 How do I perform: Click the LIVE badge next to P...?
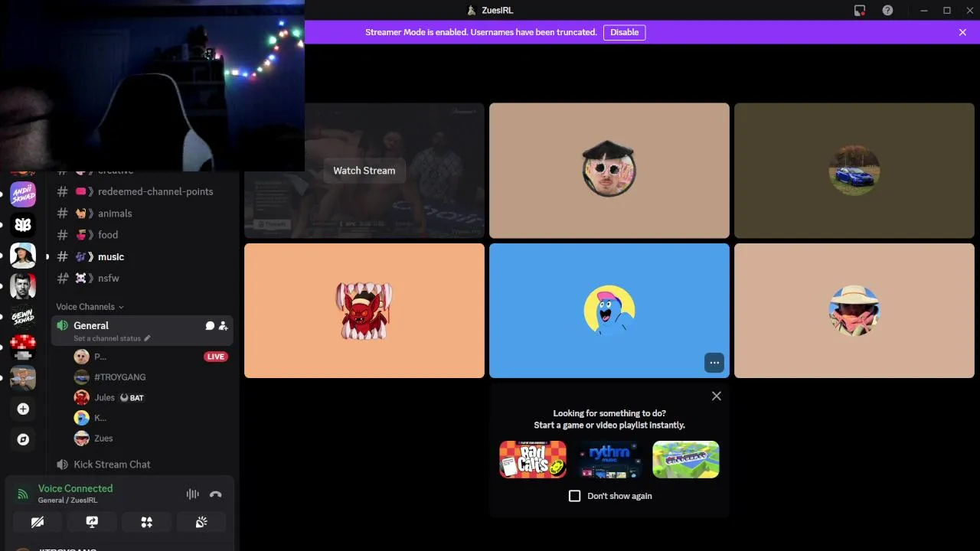click(216, 357)
